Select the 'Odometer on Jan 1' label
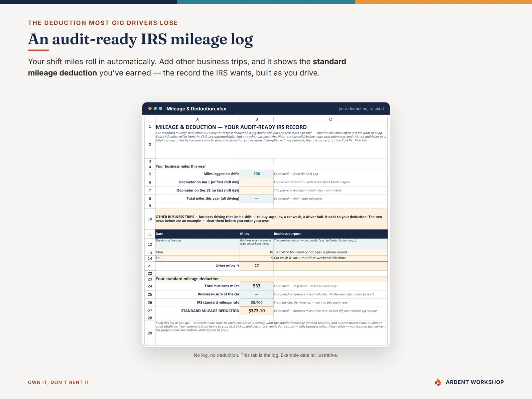The height and width of the screenshot is (399, 532). pyautogui.click(x=209, y=182)
